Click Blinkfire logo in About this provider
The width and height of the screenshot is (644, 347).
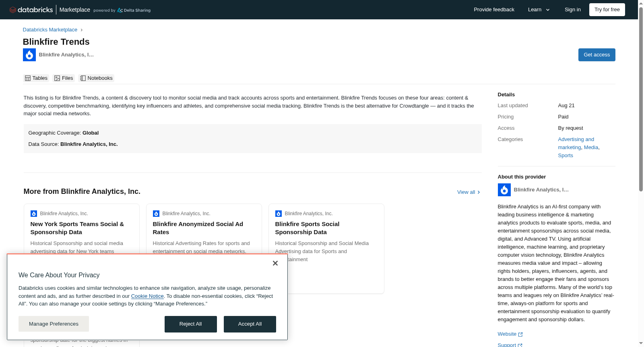tap(504, 190)
